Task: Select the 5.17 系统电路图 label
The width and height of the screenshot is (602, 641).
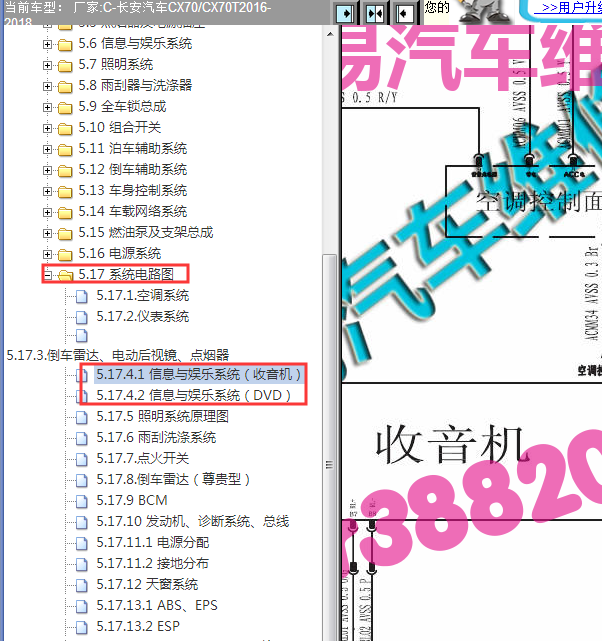Action: tap(126, 274)
